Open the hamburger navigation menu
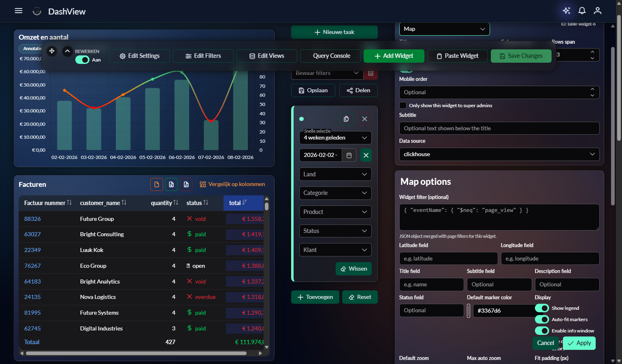The width and height of the screenshot is (622, 364). click(x=18, y=11)
